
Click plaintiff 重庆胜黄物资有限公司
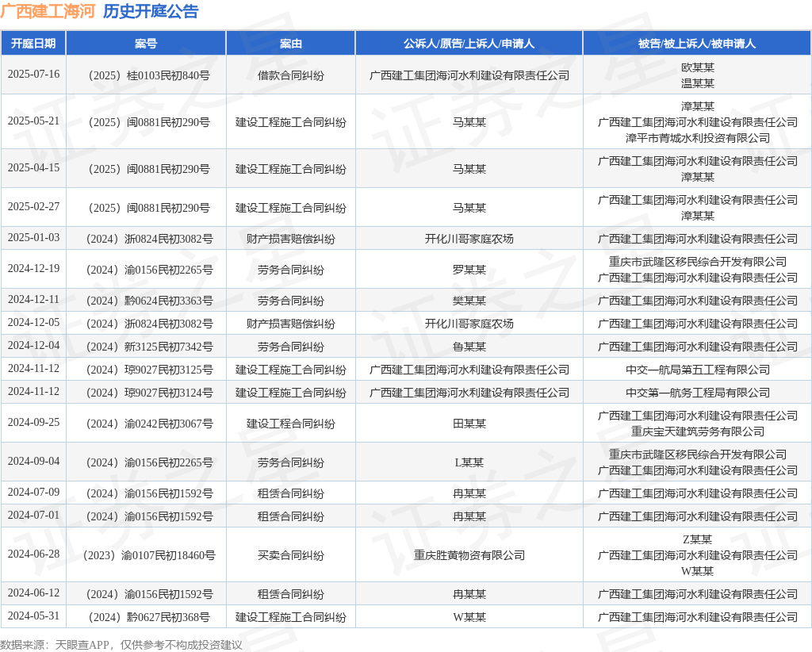point(469,556)
